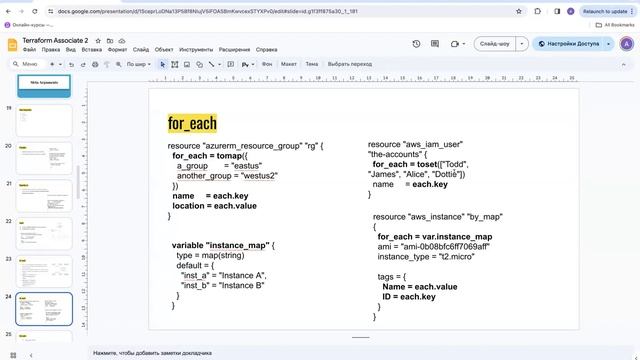Open the Google Slides home icon
This screenshot has width=640, height=360.
click(13, 44)
